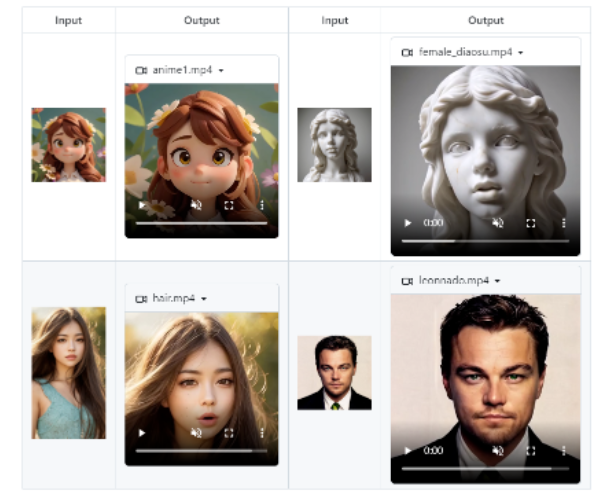Play the anime1.mp4 video
The width and height of the screenshot is (604, 492).
coord(142,205)
